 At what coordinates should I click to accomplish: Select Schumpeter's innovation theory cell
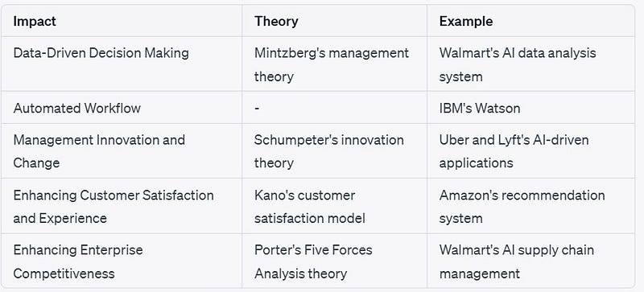334,151
